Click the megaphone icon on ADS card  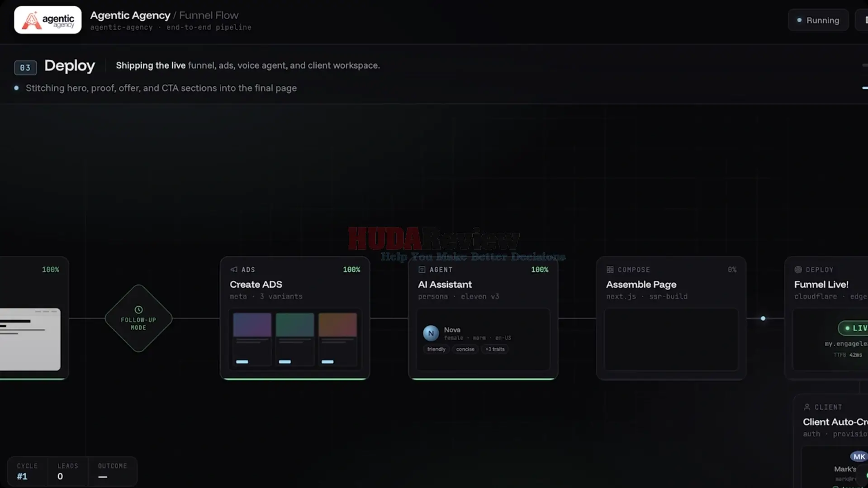click(234, 270)
